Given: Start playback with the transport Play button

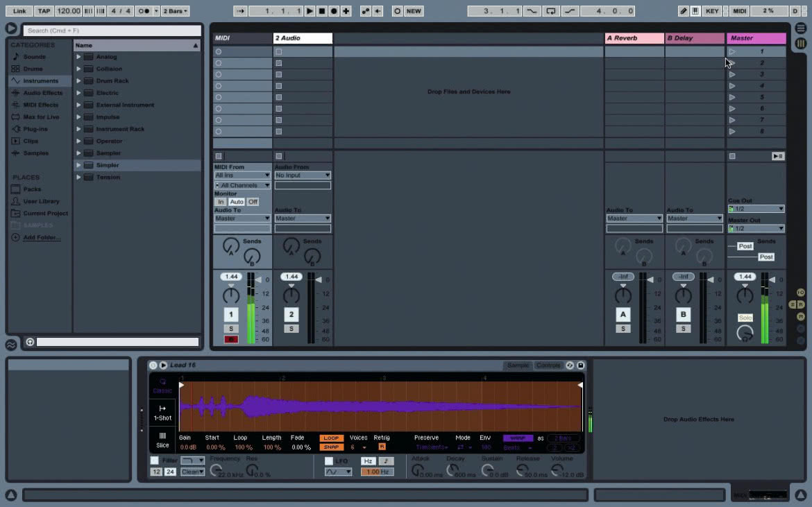Looking at the screenshot, I should click(x=310, y=11).
